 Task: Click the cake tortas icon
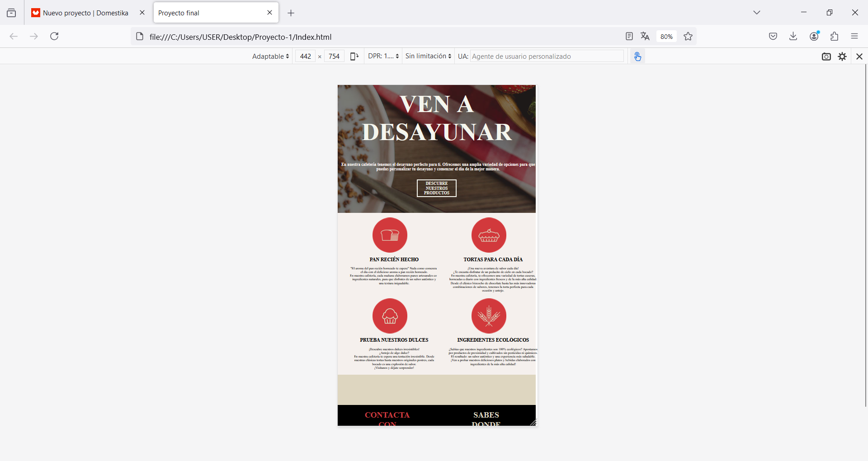[x=489, y=235]
